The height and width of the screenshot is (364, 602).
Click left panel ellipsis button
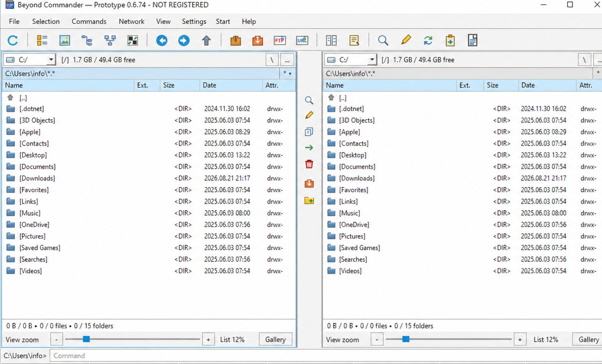coord(287,60)
